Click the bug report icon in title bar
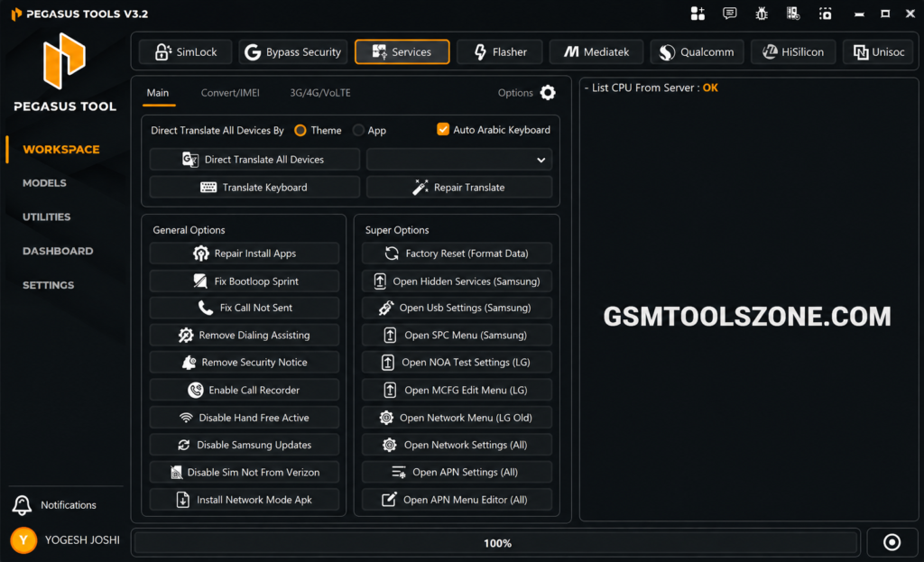Screen dimensions: 924x562 pyautogui.click(x=762, y=14)
